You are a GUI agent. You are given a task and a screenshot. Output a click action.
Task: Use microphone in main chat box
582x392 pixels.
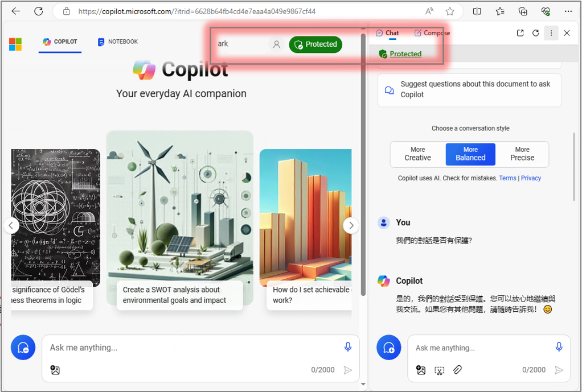pos(348,346)
